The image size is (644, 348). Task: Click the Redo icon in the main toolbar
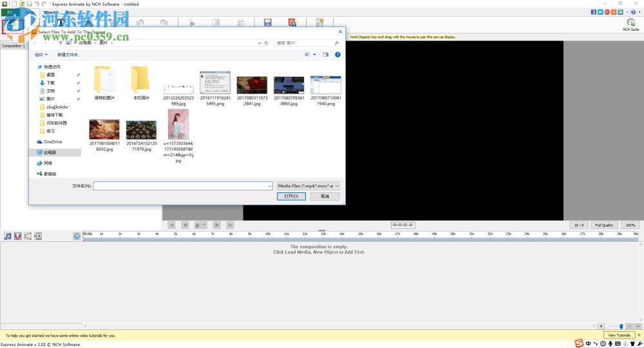point(164,22)
